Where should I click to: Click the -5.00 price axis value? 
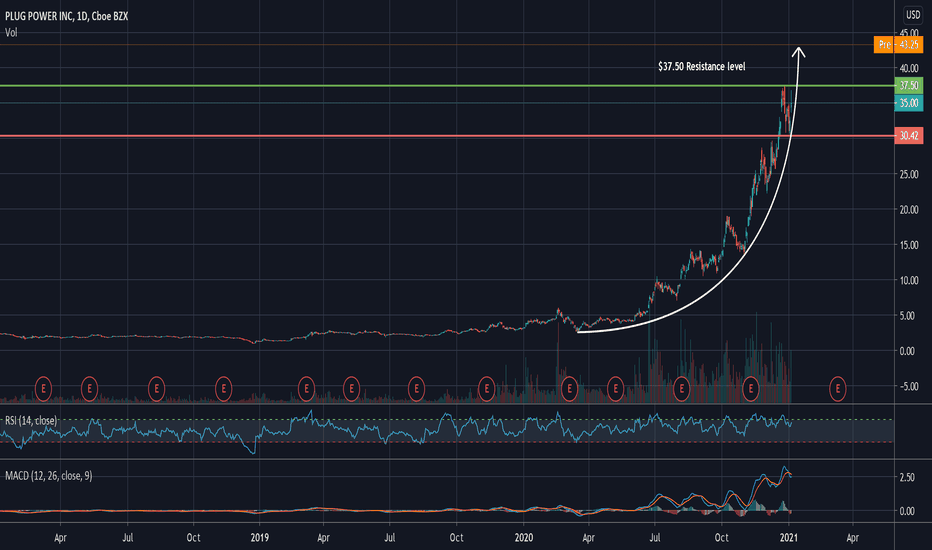[908, 386]
